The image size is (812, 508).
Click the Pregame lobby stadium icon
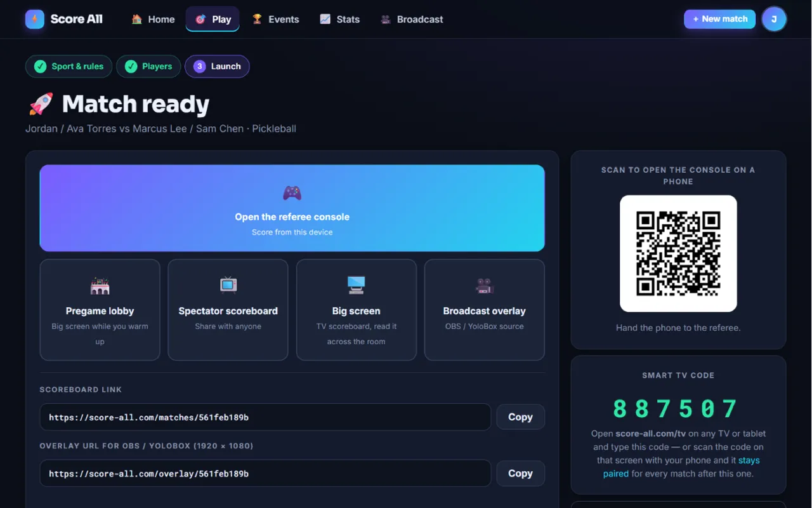coord(100,286)
